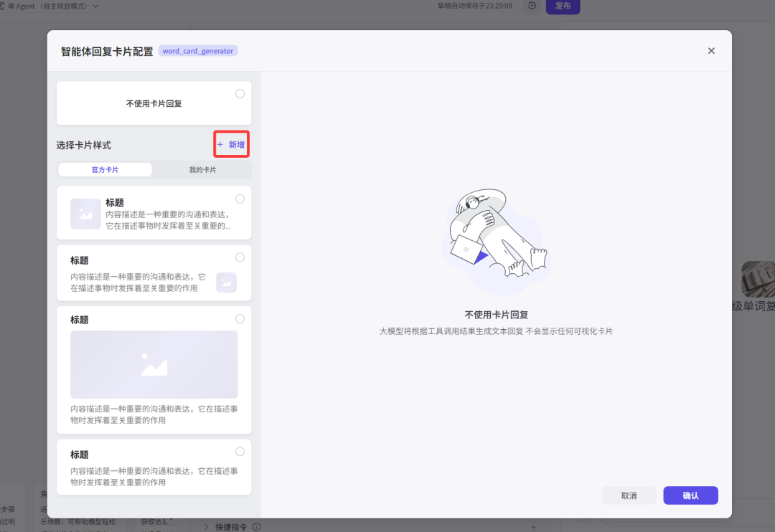The image size is (775, 532).
Task: Switch to the 我的卡片 tab
Action: click(x=202, y=169)
